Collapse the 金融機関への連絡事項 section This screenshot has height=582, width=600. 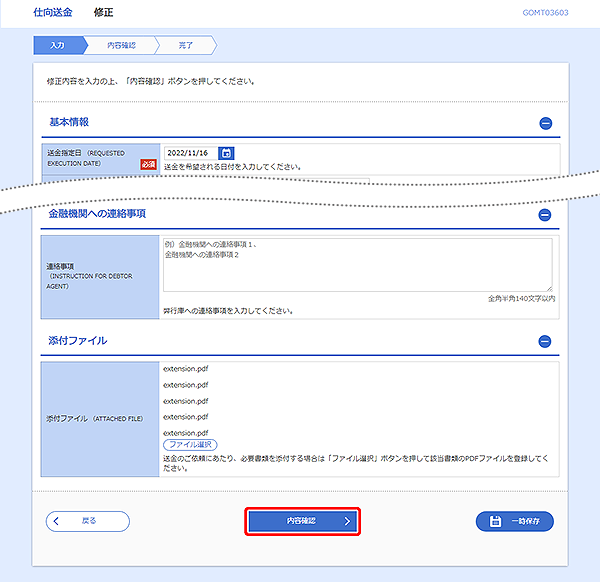click(545, 215)
